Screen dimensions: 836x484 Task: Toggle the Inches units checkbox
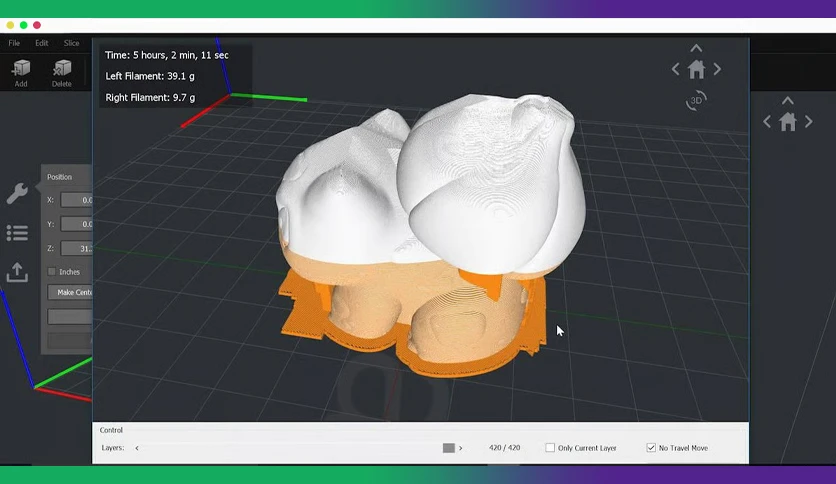[x=52, y=272]
